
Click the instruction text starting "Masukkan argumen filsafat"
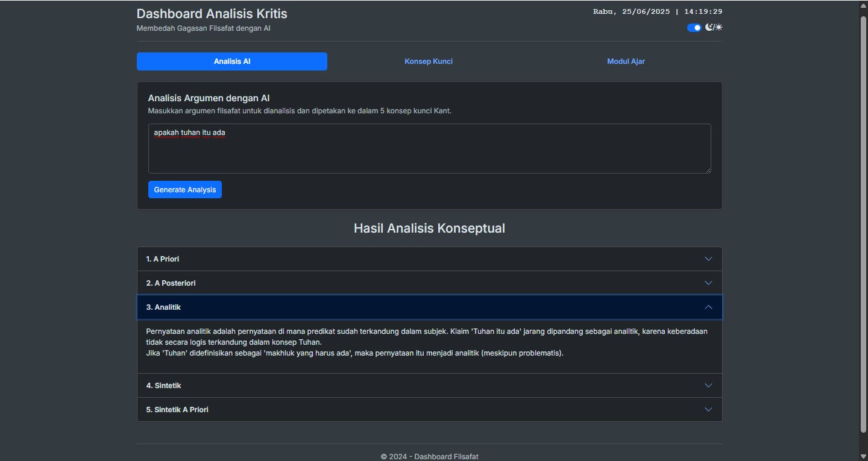(x=300, y=111)
